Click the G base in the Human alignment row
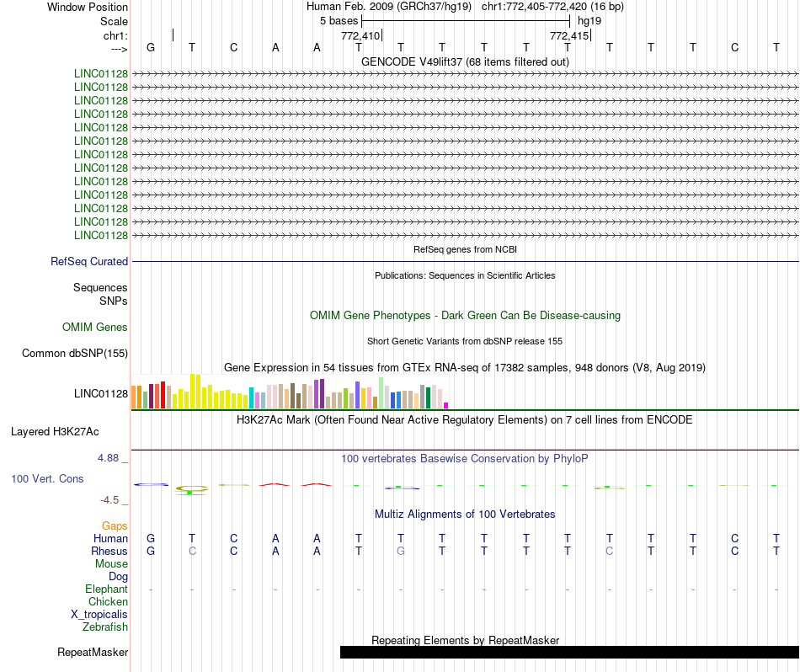Screen dimensions: 800x672 pos(151,538)
